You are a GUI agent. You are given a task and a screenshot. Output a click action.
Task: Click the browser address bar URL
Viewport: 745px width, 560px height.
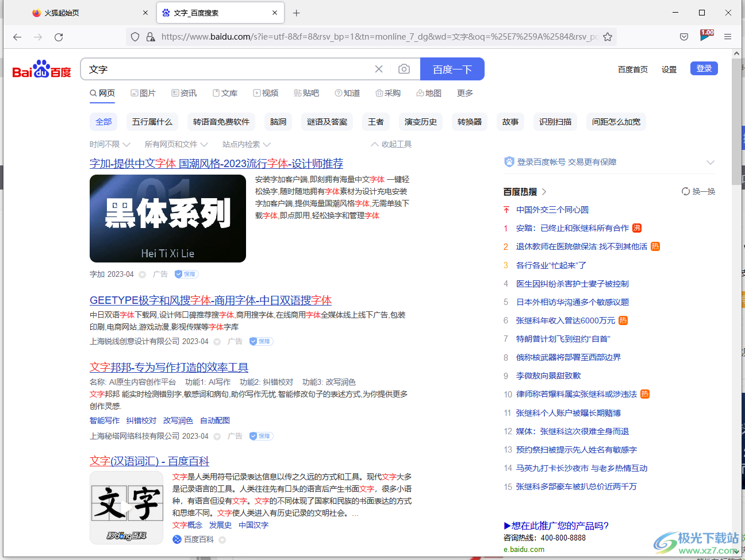379,37
